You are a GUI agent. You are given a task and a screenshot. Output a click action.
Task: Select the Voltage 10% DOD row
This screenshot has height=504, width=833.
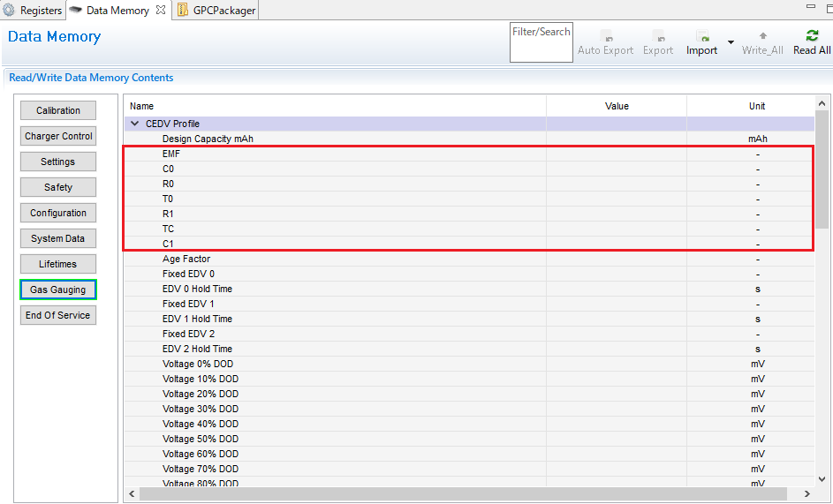point(469,379)
